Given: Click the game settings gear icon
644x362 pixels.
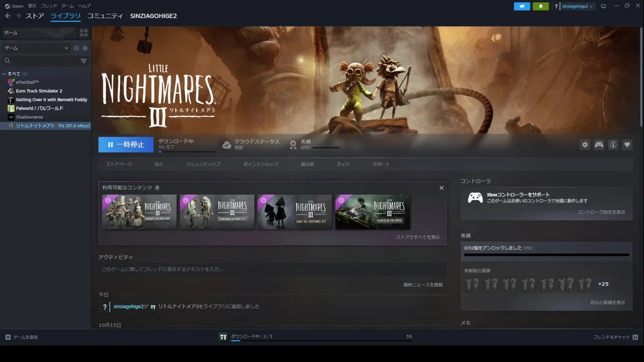Looking at the screenshot, I should [585, 145].
